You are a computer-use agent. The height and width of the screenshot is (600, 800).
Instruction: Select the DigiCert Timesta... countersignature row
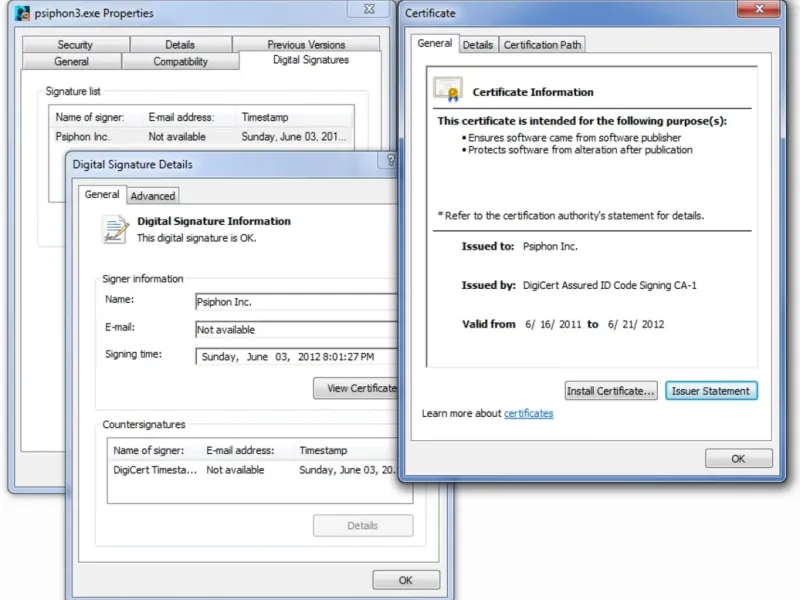(253, 470)
